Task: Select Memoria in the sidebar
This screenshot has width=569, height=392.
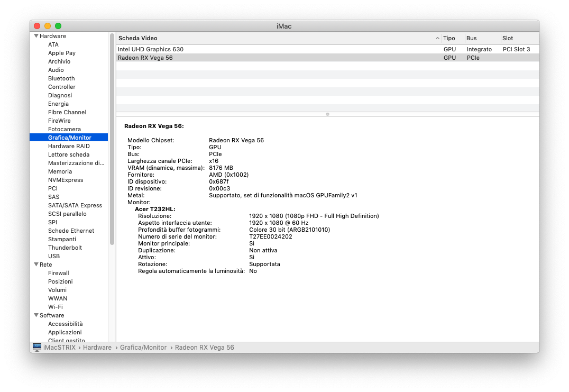Action: [60, 171]
